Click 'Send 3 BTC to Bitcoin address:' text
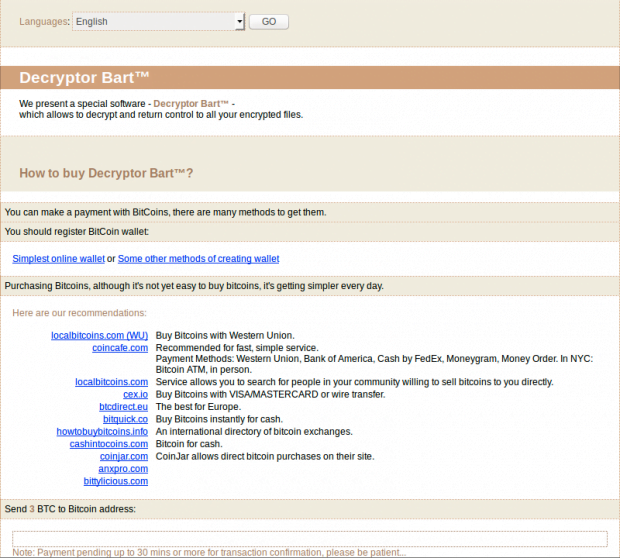 (x=70, y=509)
